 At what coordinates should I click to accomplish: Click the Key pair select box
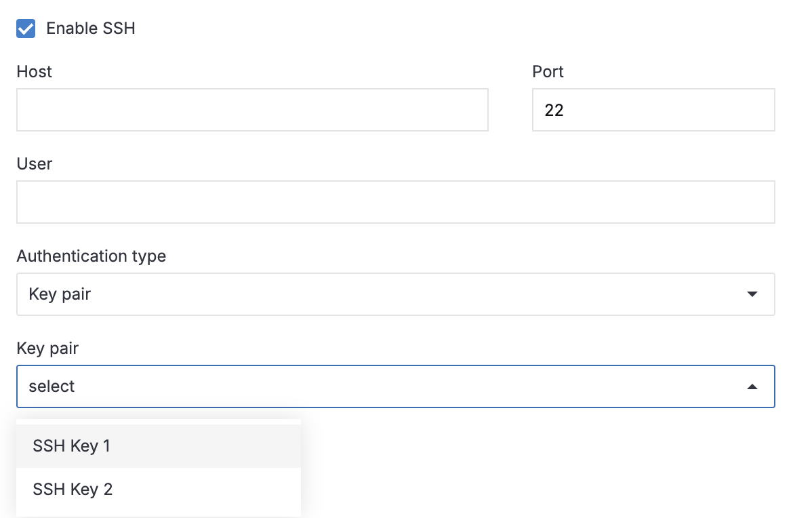(x=396, y=386)
